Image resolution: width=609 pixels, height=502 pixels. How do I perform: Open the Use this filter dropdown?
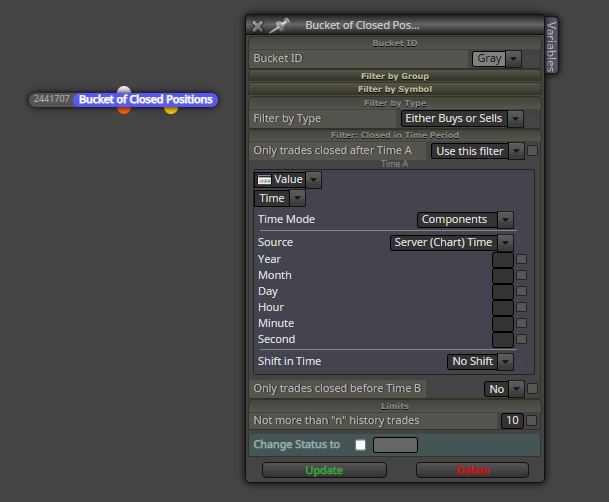pos(478,151)
